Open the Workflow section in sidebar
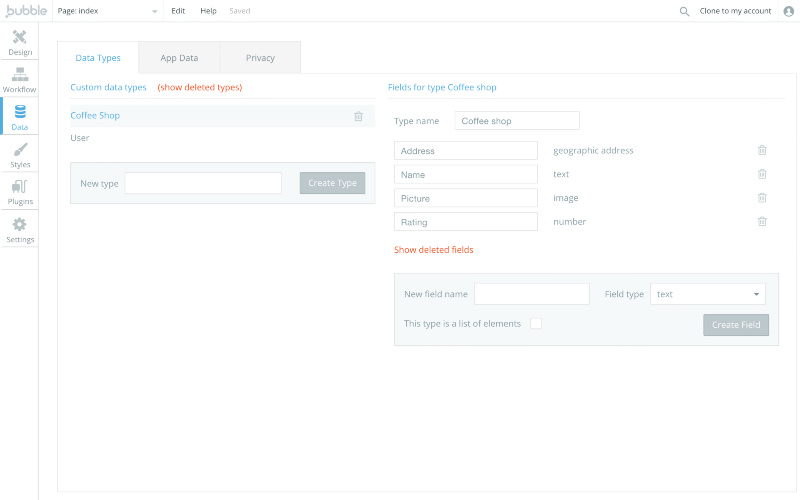The image size is (800, 500). (20, 80)
